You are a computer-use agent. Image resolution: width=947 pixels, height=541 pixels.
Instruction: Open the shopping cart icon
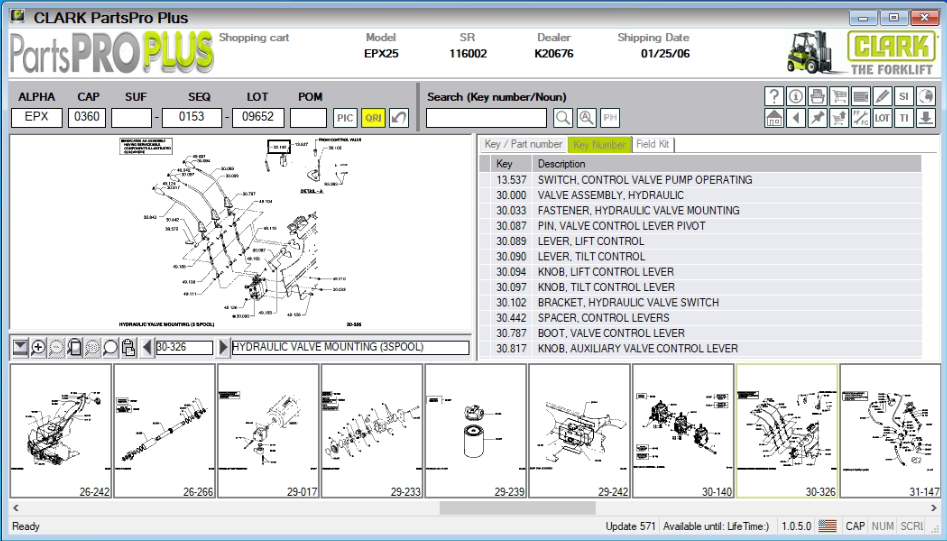(x=839, y=96)
